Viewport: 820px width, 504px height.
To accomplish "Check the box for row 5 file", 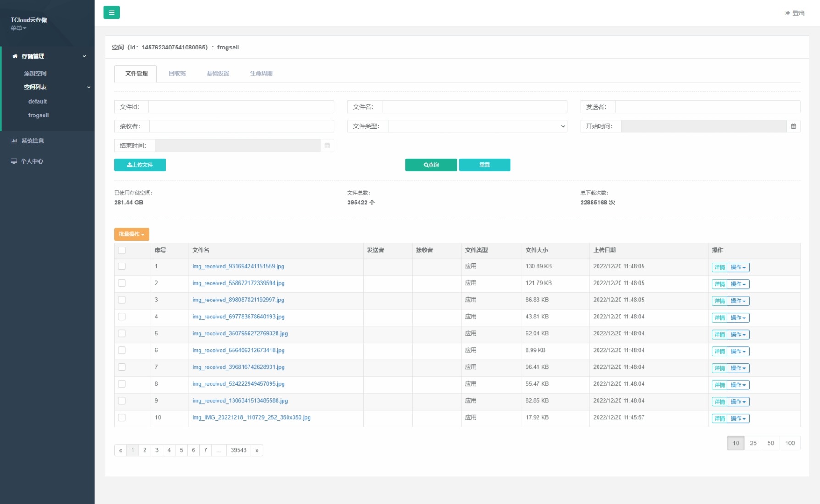I will tap(122, 334).
